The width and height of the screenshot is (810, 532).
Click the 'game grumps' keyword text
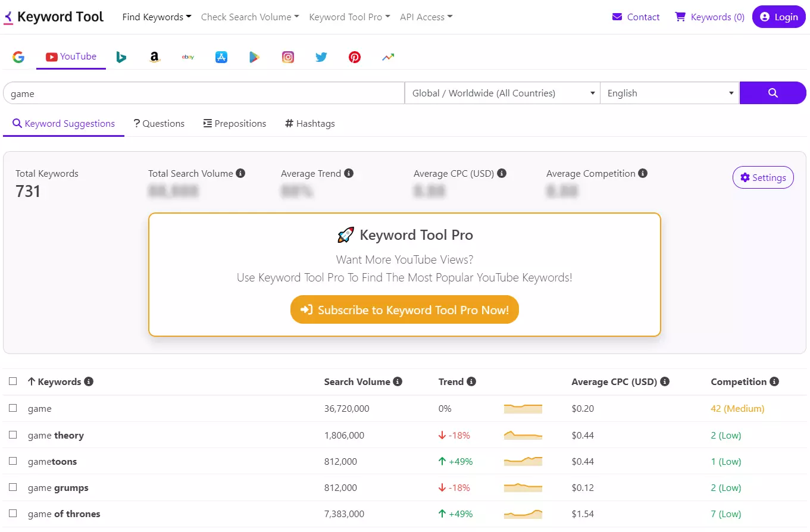coord(58,487)
